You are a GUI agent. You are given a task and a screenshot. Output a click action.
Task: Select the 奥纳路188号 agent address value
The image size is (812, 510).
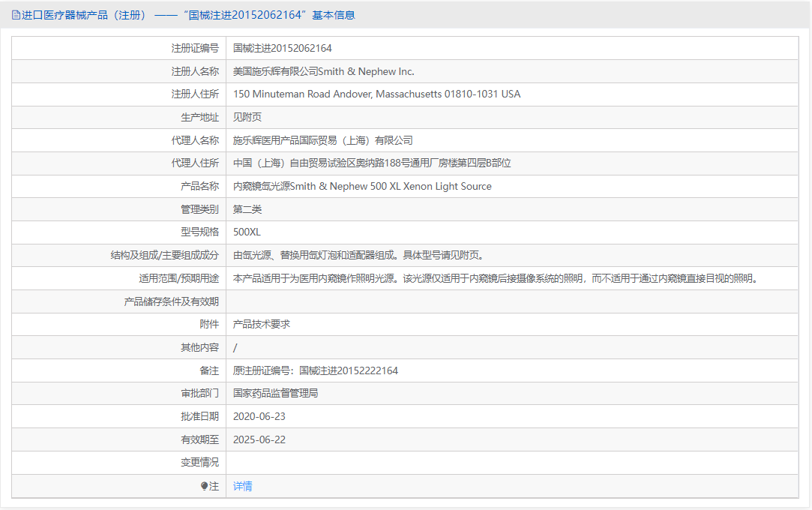372,163
